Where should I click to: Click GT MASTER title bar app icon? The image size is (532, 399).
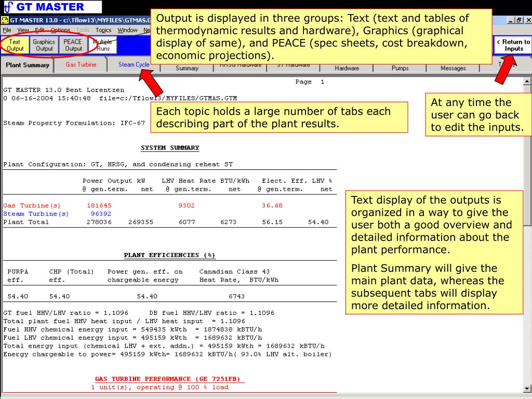(5, 20)
